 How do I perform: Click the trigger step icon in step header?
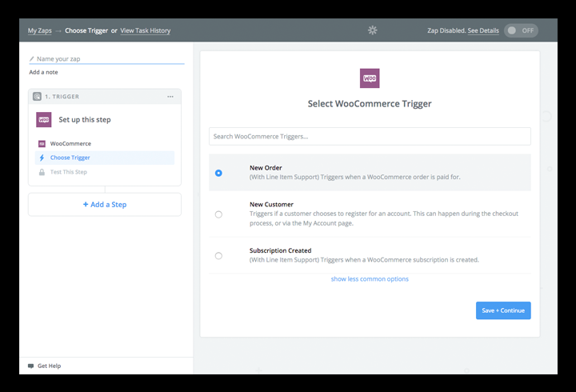[37, 96]
